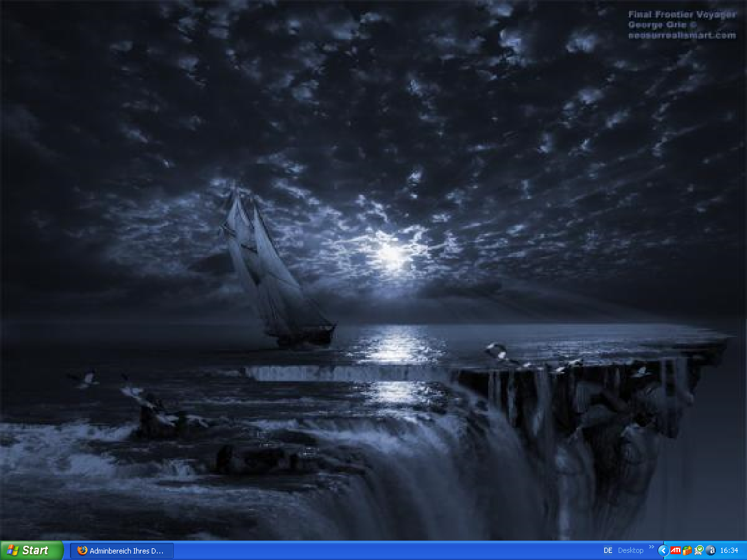Open the ATI tray icon
The image size is (747, 560).
pyautogui.click(x=675, y=550)
